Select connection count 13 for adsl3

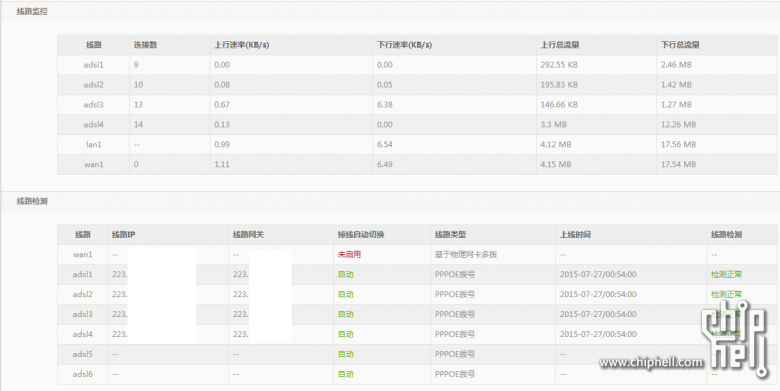(x=138, y=104)
